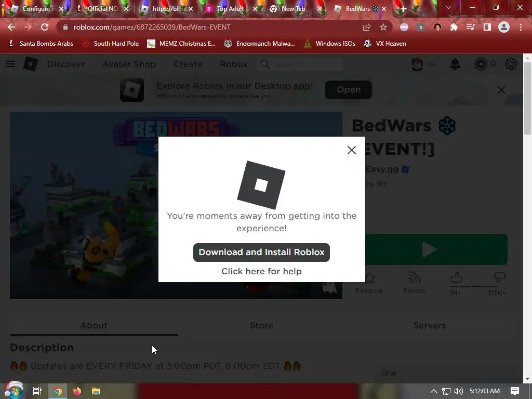Like BedWars with thumbs up
This screenshot has width=532, height=399.
pos(456,278)
